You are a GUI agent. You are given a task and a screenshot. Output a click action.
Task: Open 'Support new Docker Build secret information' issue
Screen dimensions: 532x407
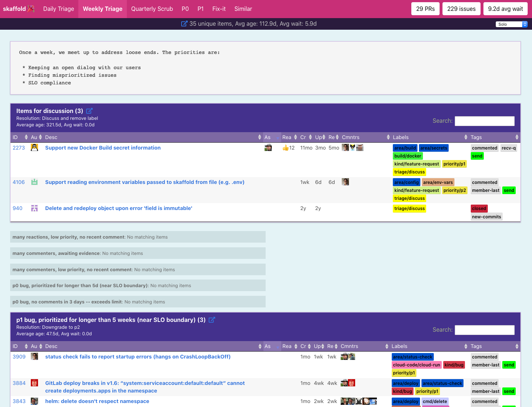[x=103, y=148]
